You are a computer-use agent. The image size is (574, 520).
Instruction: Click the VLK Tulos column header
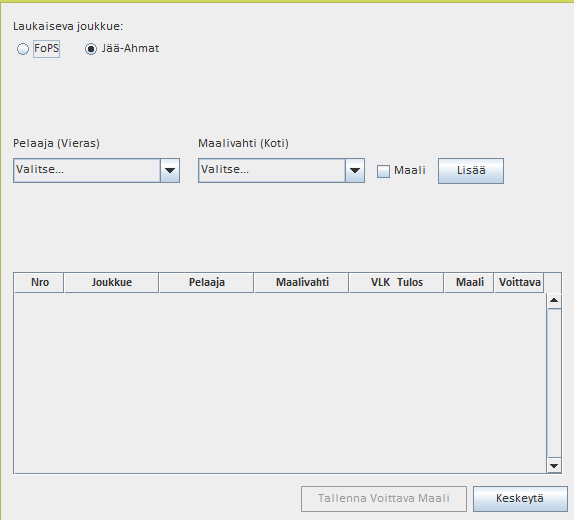396,282
